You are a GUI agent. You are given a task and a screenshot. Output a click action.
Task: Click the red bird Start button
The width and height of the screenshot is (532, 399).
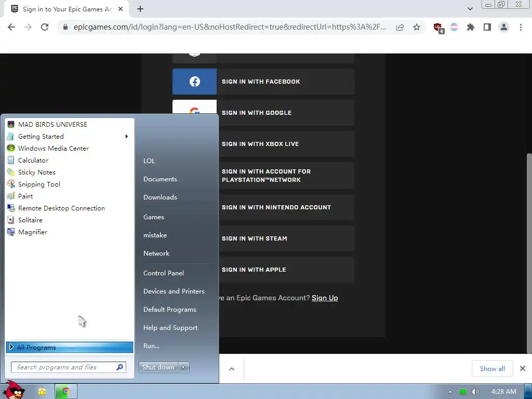coord(14,390)
